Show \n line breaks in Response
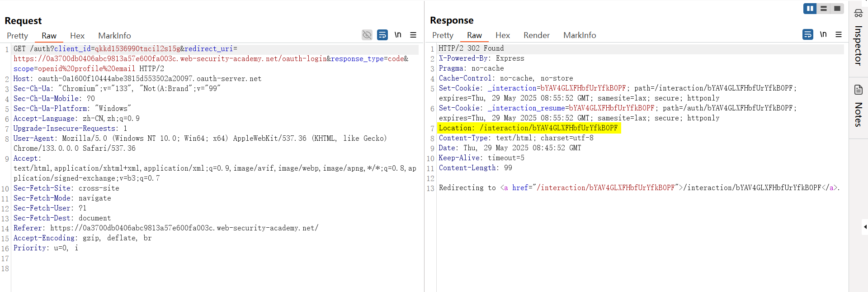 [x=823, y=34]
